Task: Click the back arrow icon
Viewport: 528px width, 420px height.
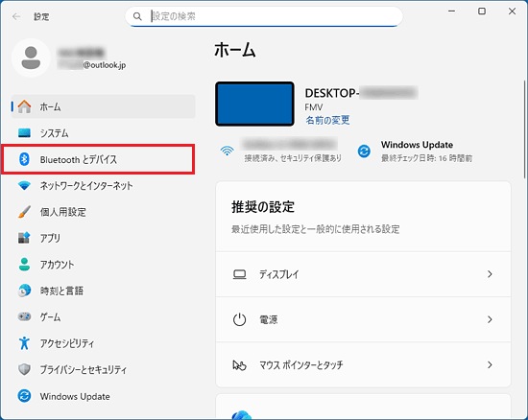Action: 16,16
